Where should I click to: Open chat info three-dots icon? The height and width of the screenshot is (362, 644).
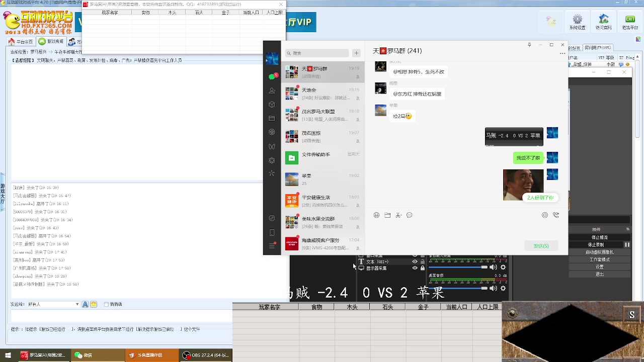pos(562,53)
